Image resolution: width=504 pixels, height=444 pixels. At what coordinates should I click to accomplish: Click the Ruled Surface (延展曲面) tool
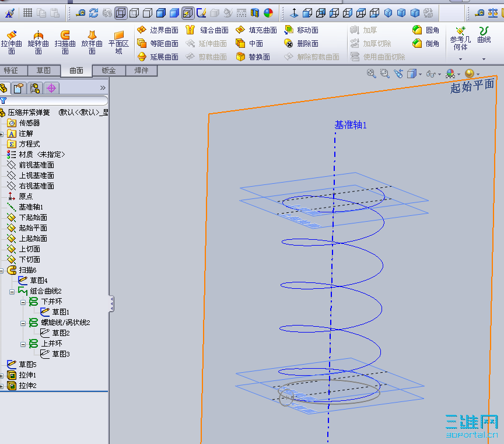[157, 57]
